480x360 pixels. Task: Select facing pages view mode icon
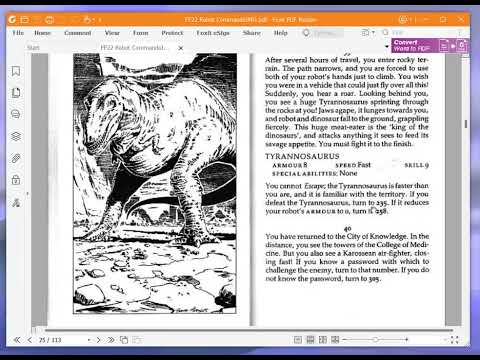coord(323,340)
